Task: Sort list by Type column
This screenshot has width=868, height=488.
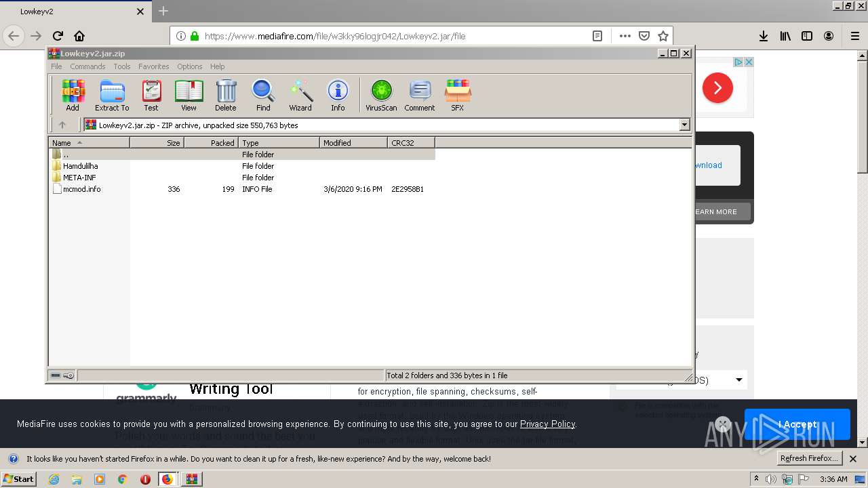Action: click(279, 142)
